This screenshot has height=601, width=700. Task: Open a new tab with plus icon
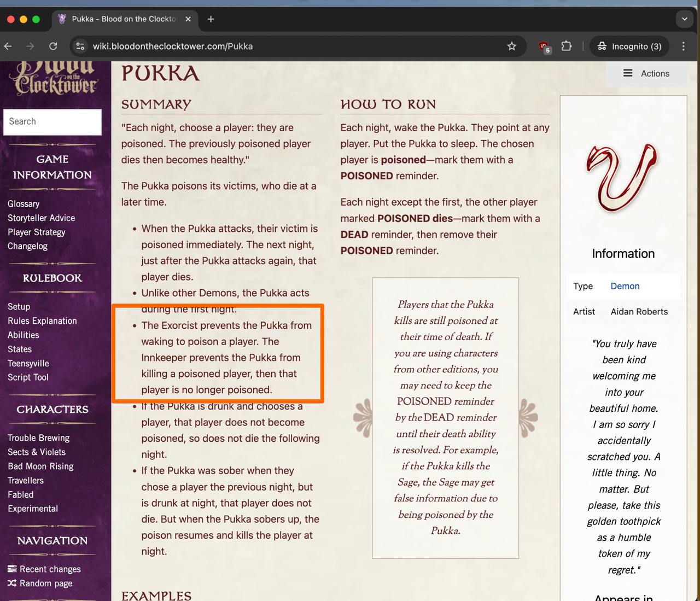click(211, 19)
